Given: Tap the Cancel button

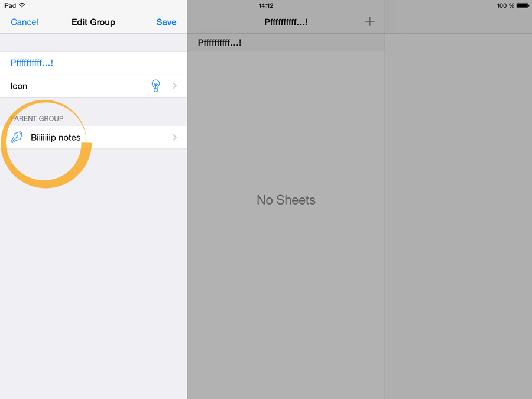Looking at the screenshot, I should point(24,22).
